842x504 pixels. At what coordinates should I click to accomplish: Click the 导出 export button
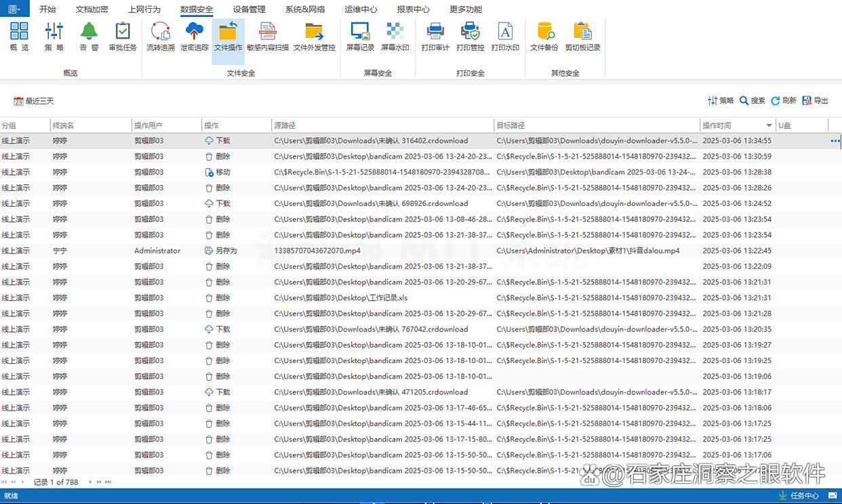816,100
